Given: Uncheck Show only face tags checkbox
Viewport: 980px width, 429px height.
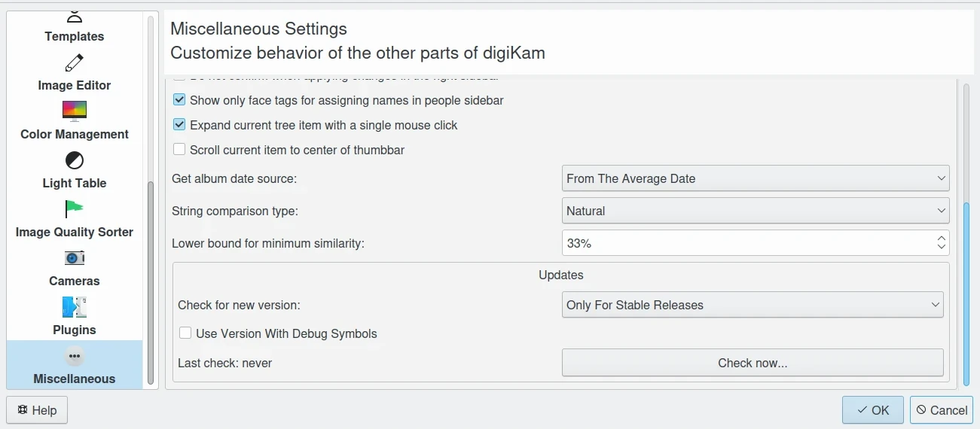Looking at the screenshot, I should tap(179, 100).
